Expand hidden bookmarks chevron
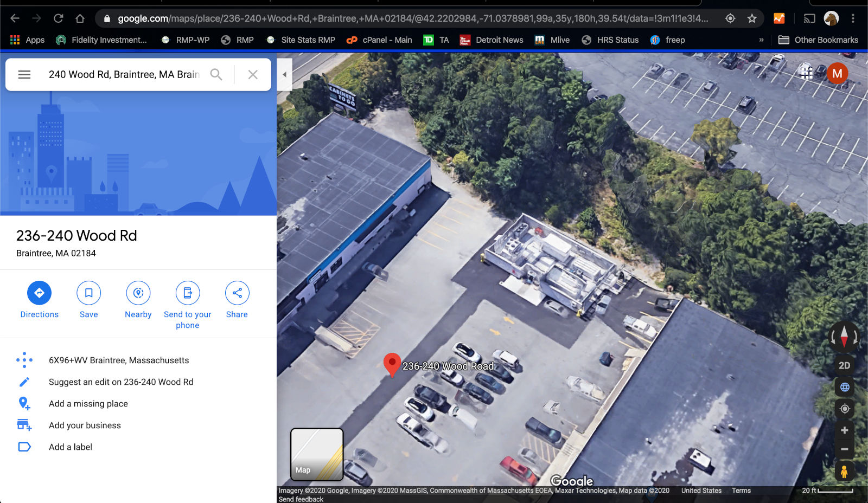Viewport: 868px width, 503px height. point(761,40)
